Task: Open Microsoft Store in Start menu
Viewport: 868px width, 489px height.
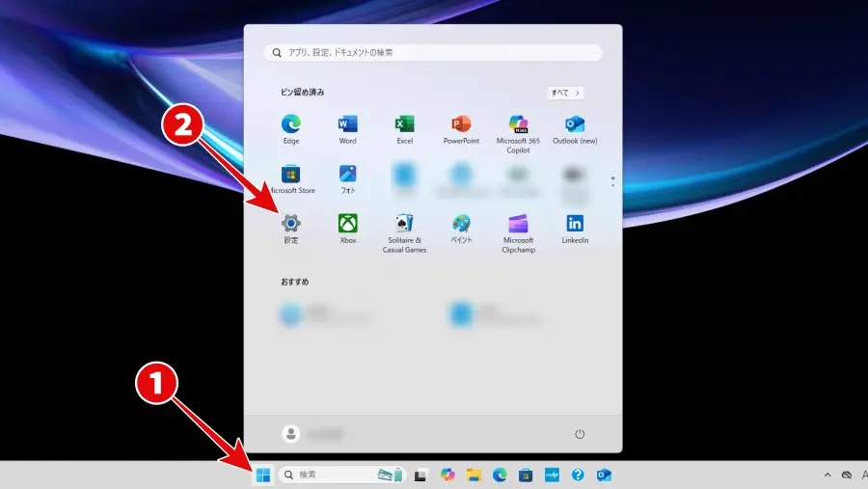Action: [291, 178]
